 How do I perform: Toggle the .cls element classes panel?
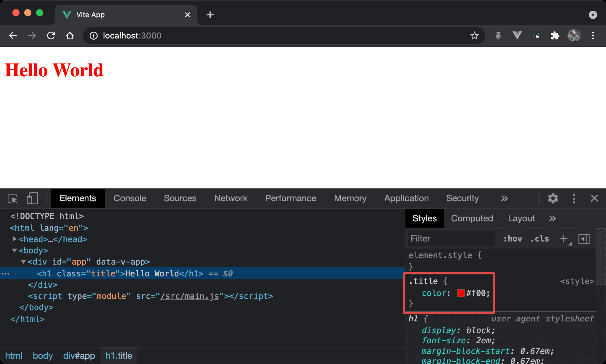pos(540,239)
